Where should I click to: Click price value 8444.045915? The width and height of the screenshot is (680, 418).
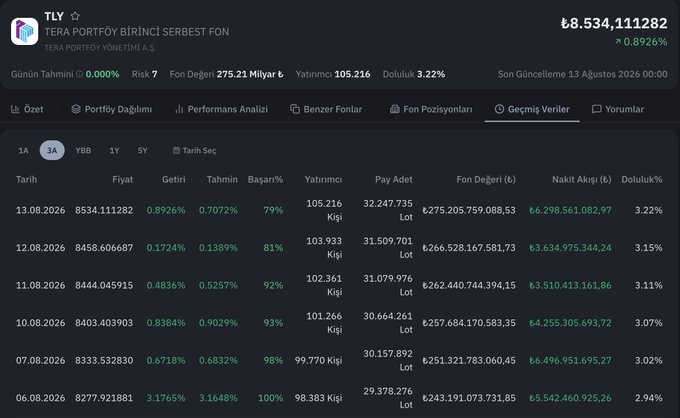click(x=104, y=285)
